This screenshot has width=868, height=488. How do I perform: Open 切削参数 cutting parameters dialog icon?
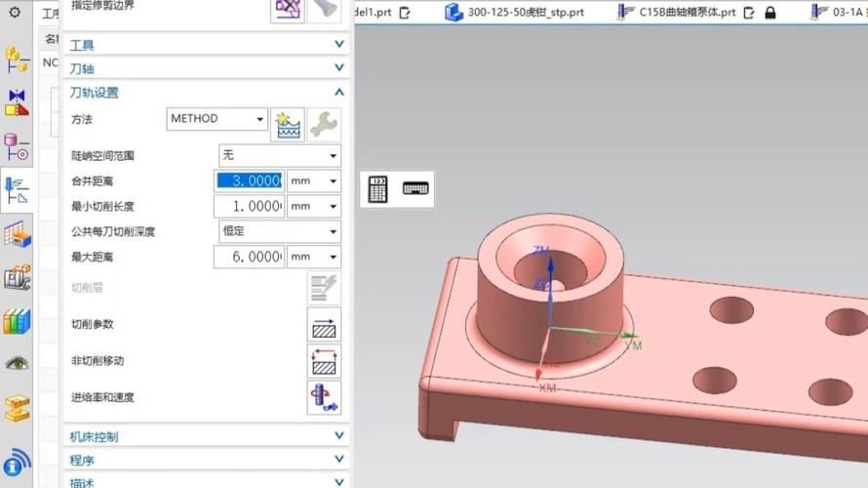pos(324,324)
